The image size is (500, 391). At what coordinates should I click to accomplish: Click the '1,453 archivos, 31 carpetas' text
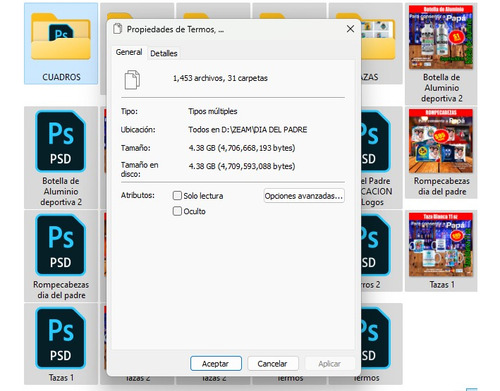[220, 78]
